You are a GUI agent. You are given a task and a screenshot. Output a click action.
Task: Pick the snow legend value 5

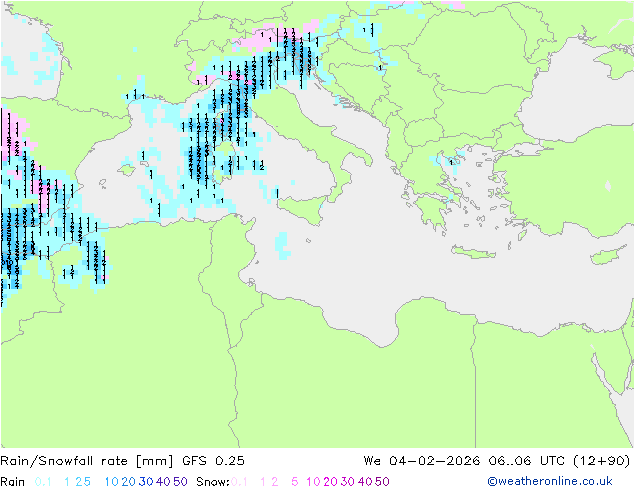point(295,482)
